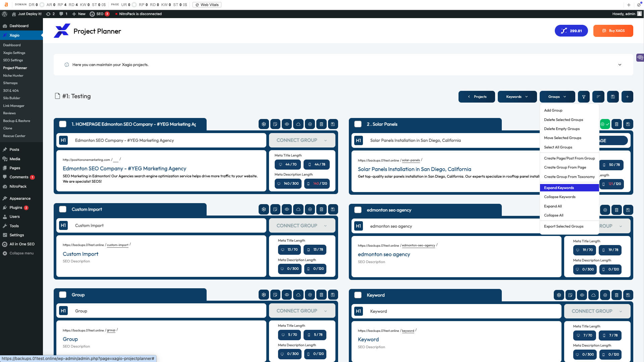
Task: Check the Custom Import group checkbox
Action: [63, 209]
